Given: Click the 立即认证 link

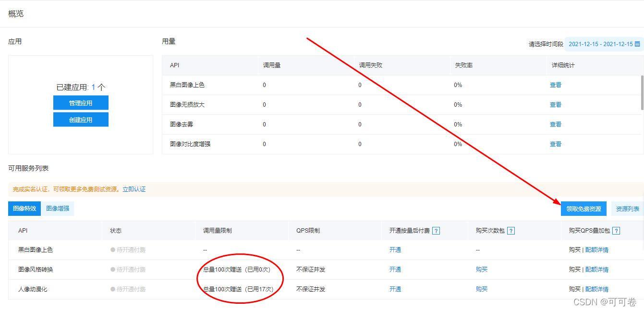Looking at the screenshot, I should coord(134,189).
